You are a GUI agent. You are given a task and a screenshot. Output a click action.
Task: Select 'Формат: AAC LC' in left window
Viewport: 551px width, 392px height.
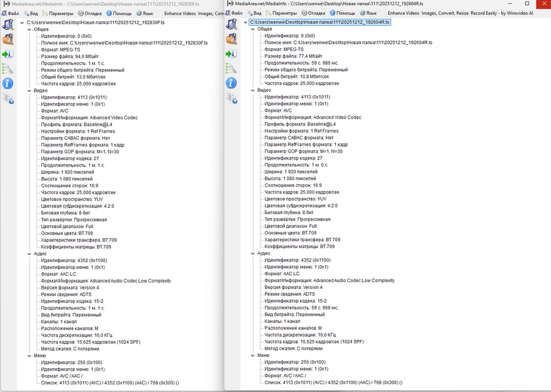point(58,274)
